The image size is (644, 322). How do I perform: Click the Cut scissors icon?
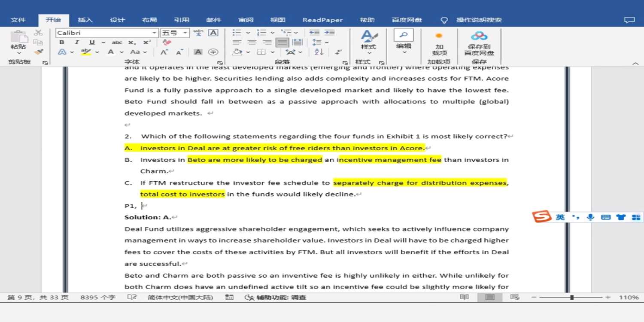click(38, 33)
